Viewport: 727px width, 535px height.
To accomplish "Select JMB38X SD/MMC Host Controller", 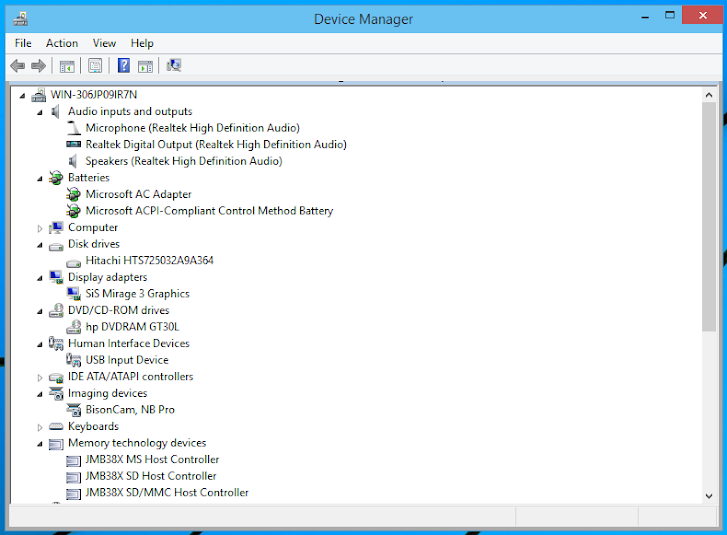I will [167, 493].
